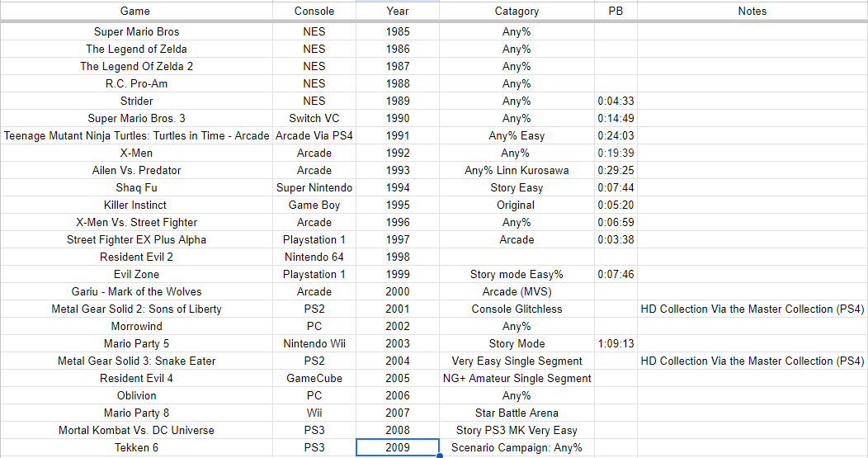Select the 'Ailen Vs. Predator' cell
Screen dimensions: 868x458
136,171
